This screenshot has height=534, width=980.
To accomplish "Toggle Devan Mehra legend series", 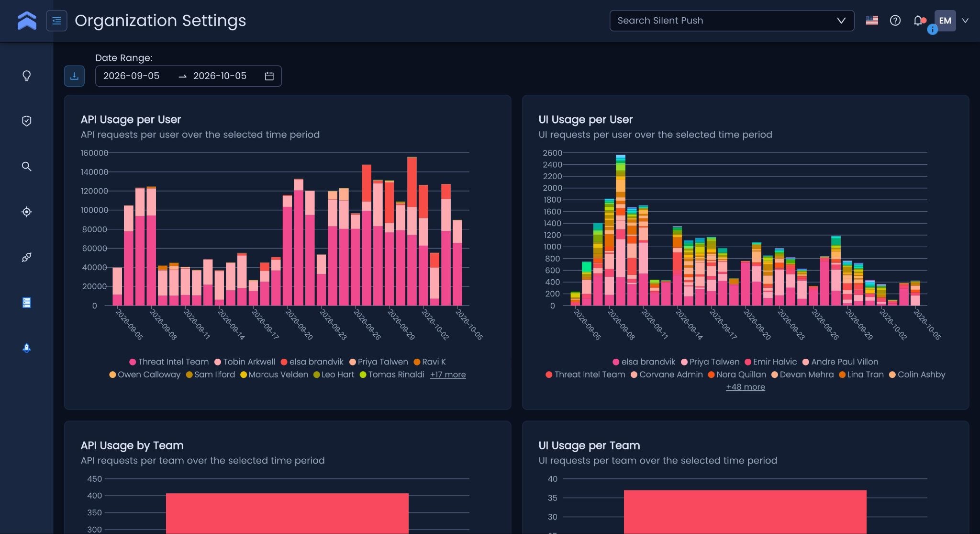I will tap(802, 375).
